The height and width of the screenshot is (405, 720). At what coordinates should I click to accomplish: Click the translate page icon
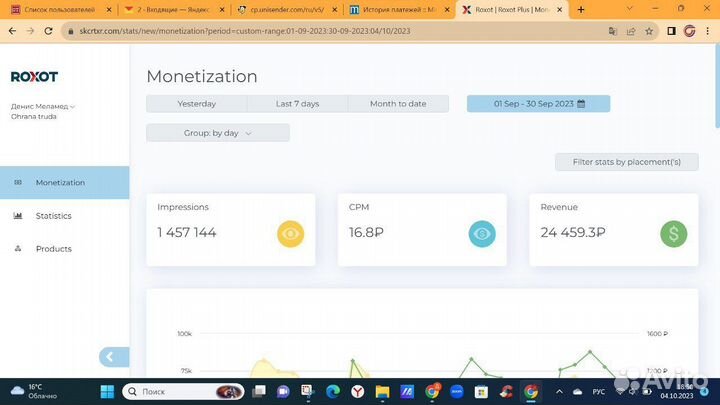click(x=613, y=31)
